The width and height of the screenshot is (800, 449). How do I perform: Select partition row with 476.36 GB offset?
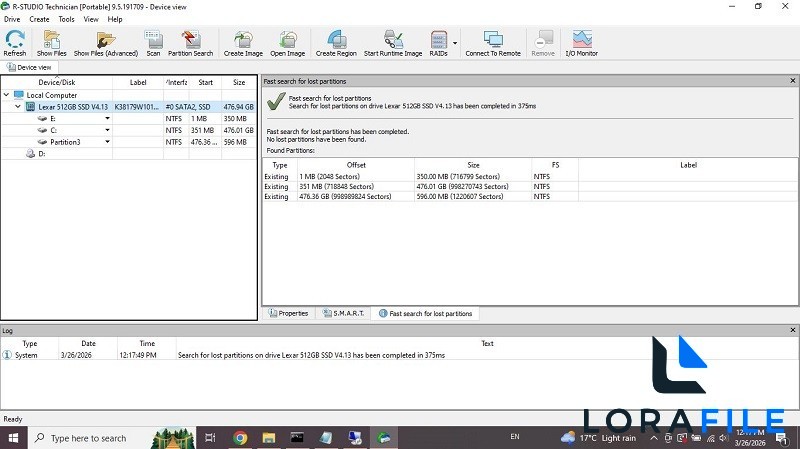pyautogui.click(x=530, y=196)
